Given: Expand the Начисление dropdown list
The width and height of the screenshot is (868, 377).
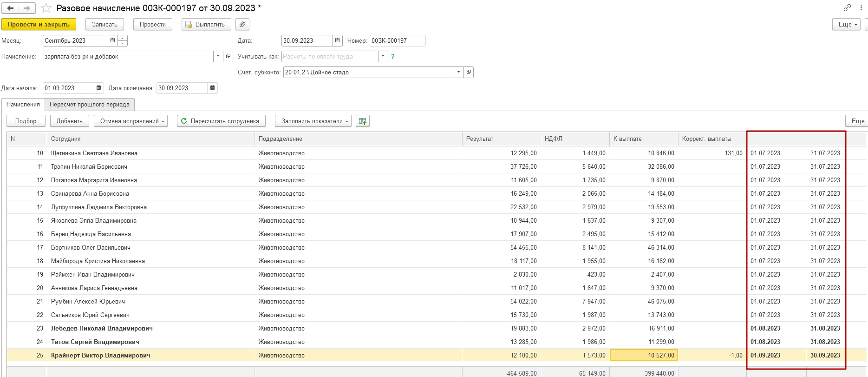Looking at the screenshot, I should (x=218, y=56).
